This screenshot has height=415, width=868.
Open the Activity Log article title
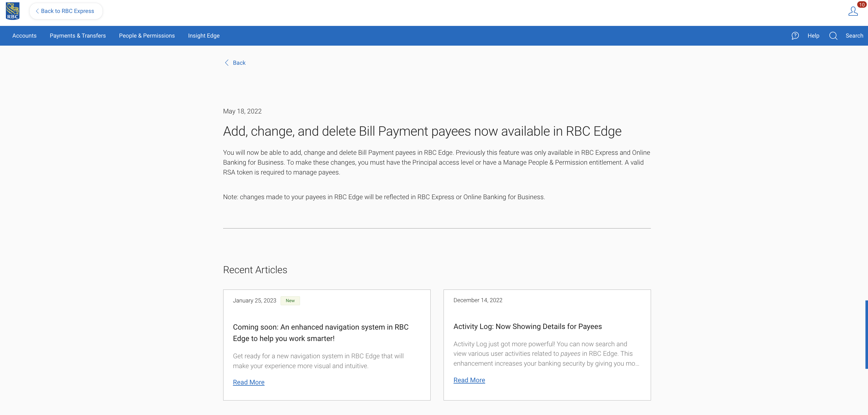click(527, 327)
